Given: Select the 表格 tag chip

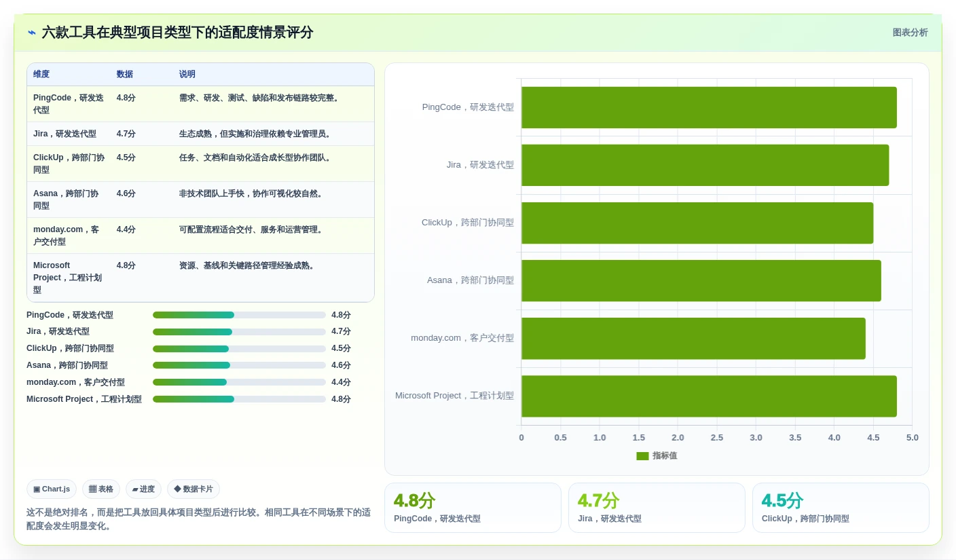Looking at the screenshot, I should click(101, 489).
